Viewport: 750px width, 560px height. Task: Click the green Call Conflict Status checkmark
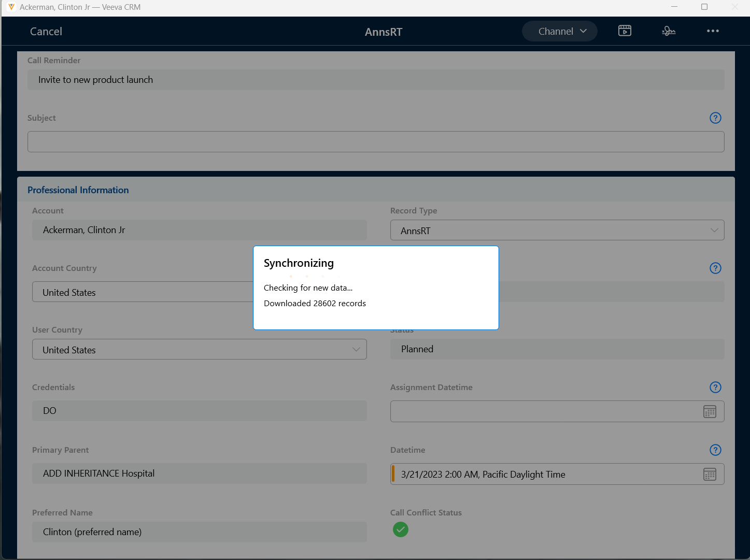(401, 529)
